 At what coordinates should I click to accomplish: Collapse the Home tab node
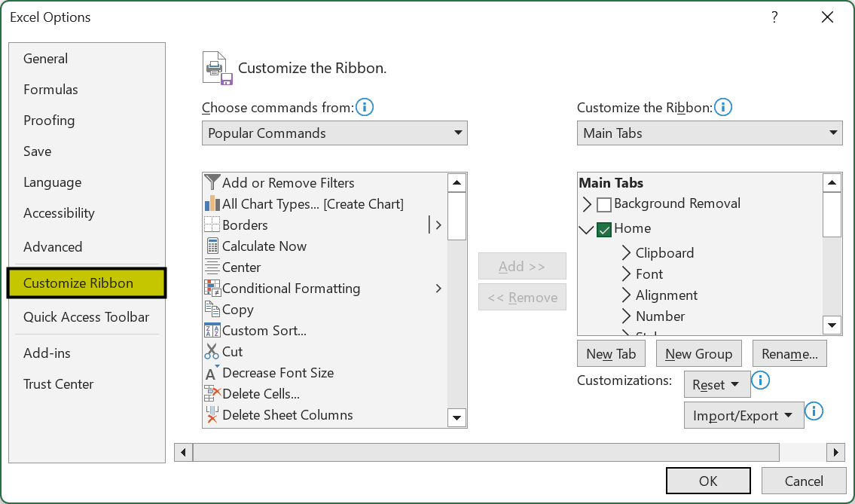click(x=587, y=230)
